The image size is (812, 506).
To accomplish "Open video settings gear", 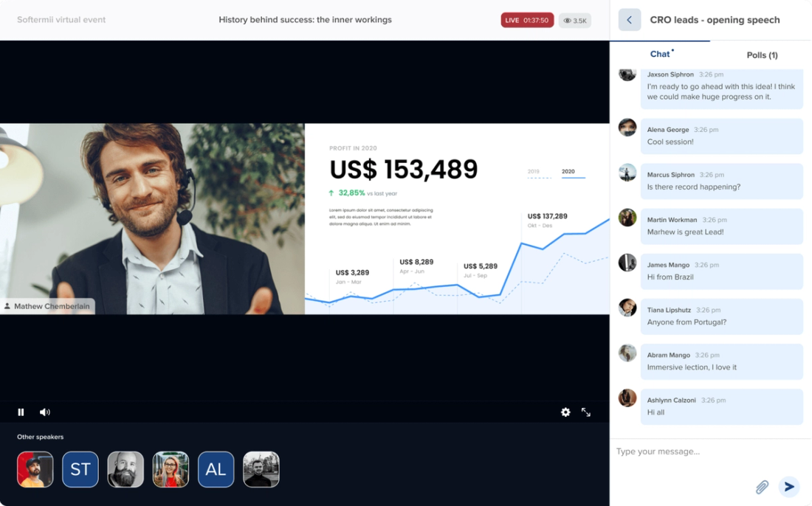I will tap(565, 412).
